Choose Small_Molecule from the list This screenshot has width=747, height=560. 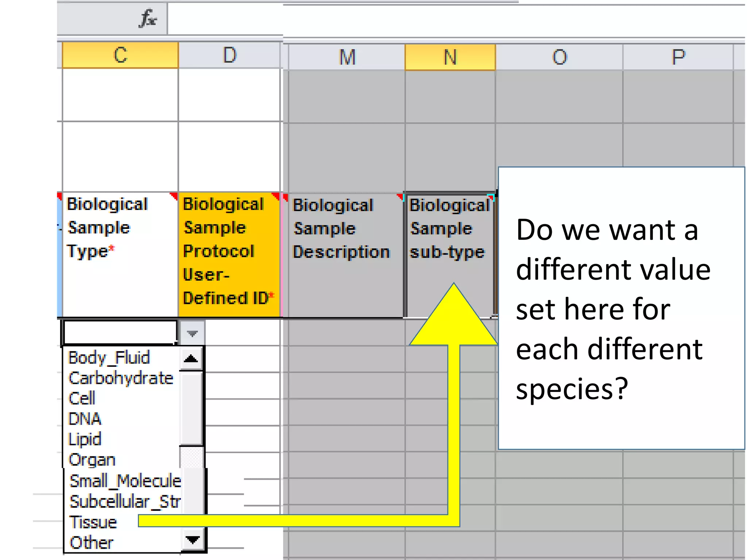123,481
